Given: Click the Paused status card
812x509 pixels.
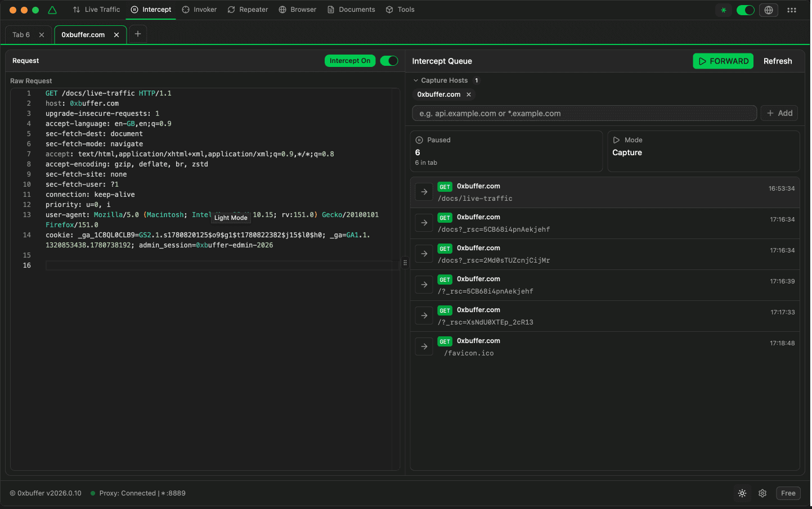Looking at the screenshot, I should 506,151.
